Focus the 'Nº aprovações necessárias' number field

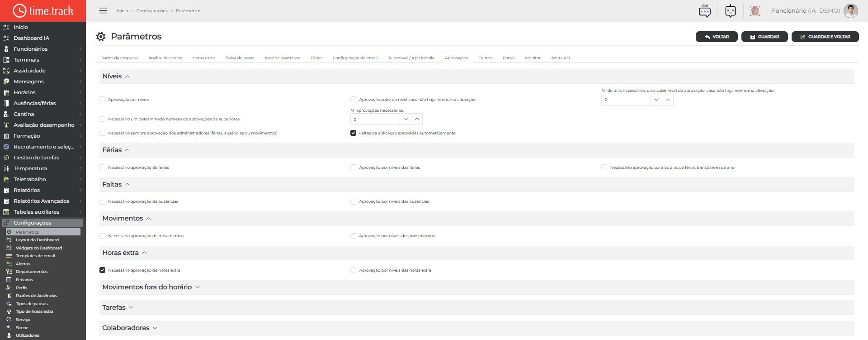[375, 119]
